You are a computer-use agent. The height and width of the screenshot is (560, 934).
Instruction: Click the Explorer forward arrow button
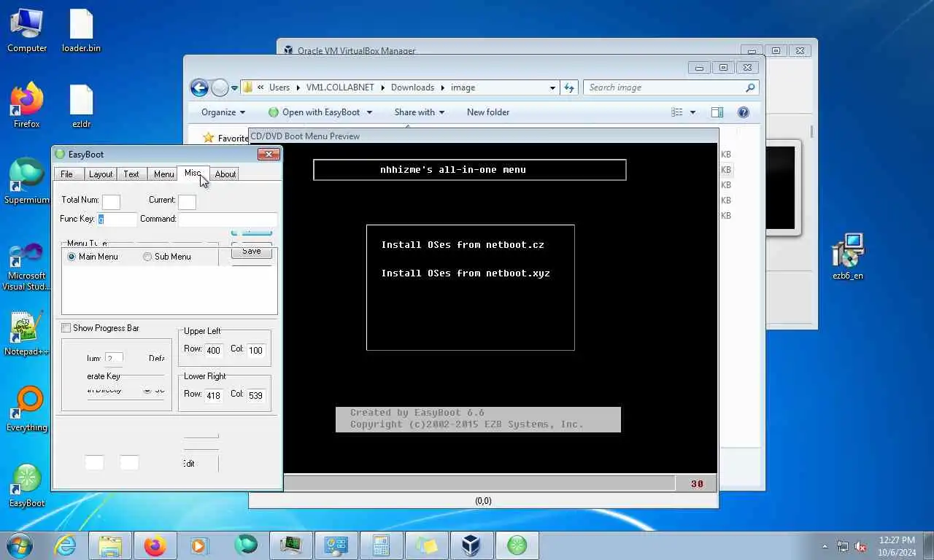coord(220,87)
